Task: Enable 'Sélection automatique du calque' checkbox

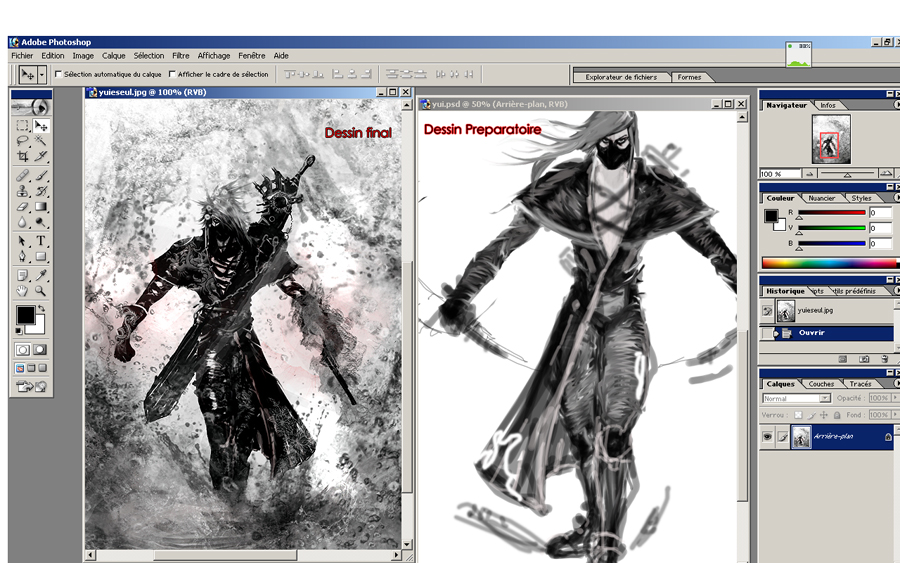Action: pos(58,74)
